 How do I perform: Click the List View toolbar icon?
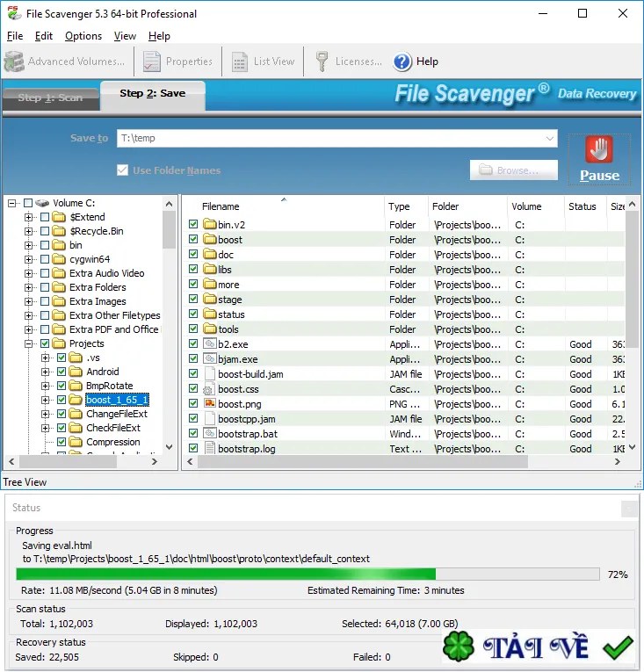coord(240,61)
